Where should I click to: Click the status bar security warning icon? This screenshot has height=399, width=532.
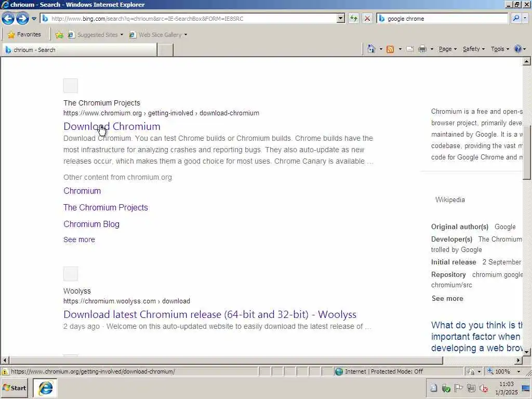click(x=5, y=371)
